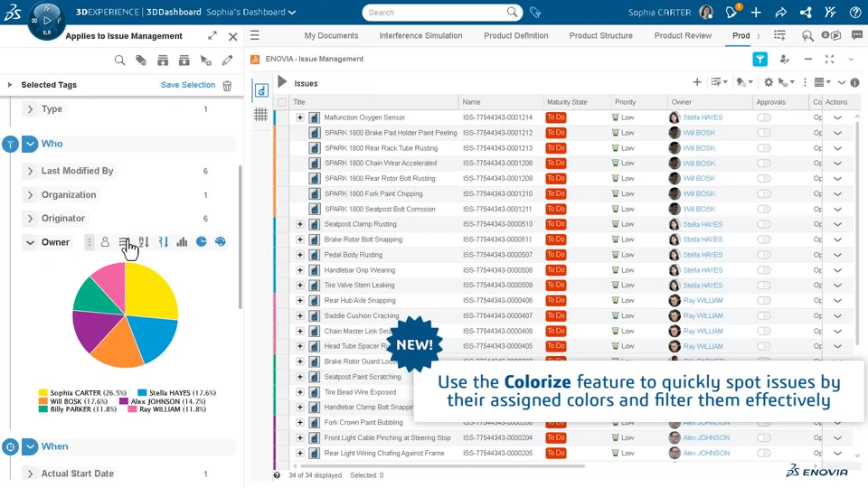868x488 pixels.
Task: Click the pie chart icon in Owner row
Action: (202, 242)
